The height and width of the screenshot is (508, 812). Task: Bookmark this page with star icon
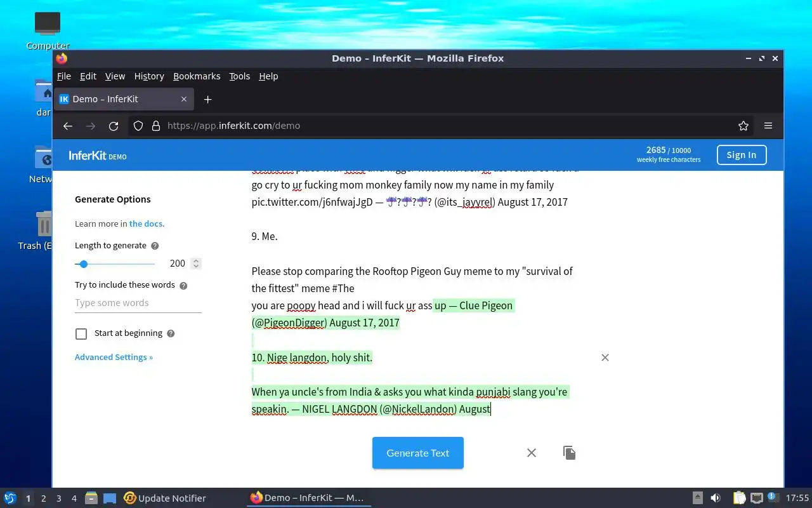743,126
